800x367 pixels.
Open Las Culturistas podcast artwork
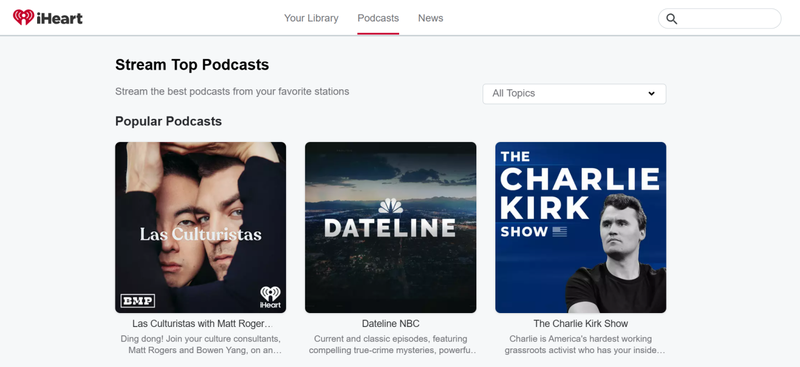(201, 227)
